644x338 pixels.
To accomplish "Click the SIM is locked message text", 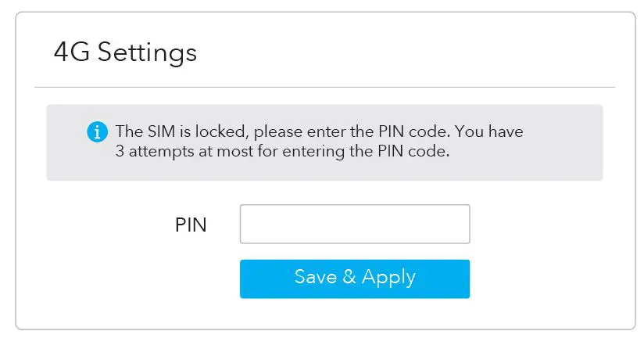I will pos(319,131).
